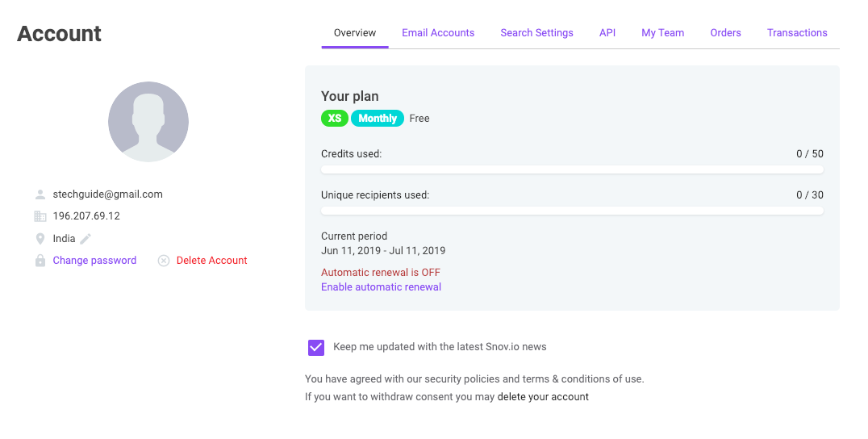The image size is (868, 439).
Task: Click Enable automatic renewal link
Action: [381, 287]
